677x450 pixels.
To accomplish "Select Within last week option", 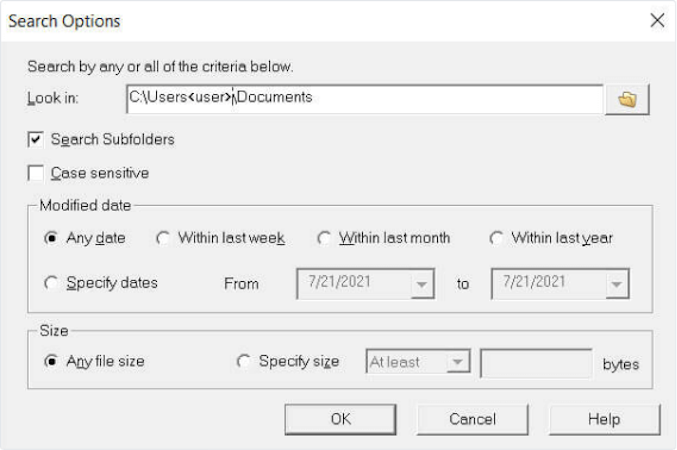I will tap(163, 238).
